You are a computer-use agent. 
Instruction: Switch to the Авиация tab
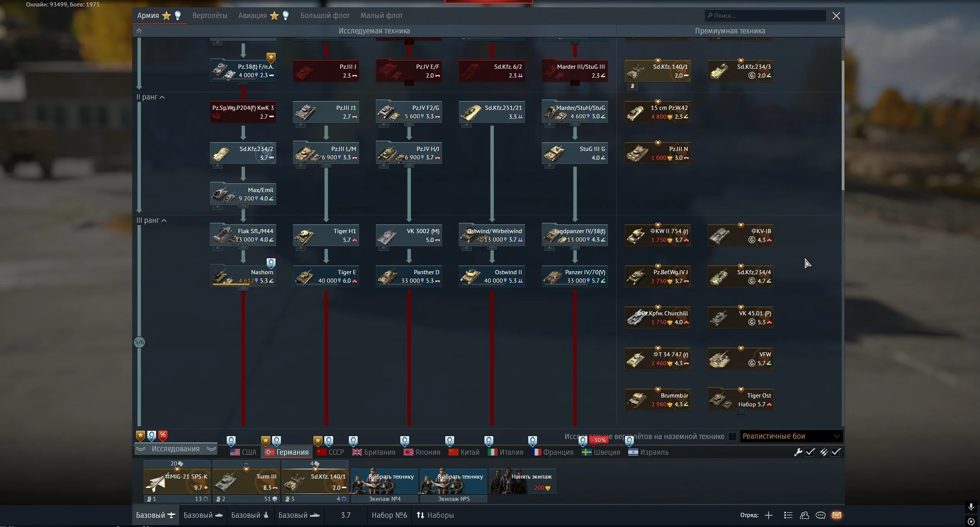point(252,16)
